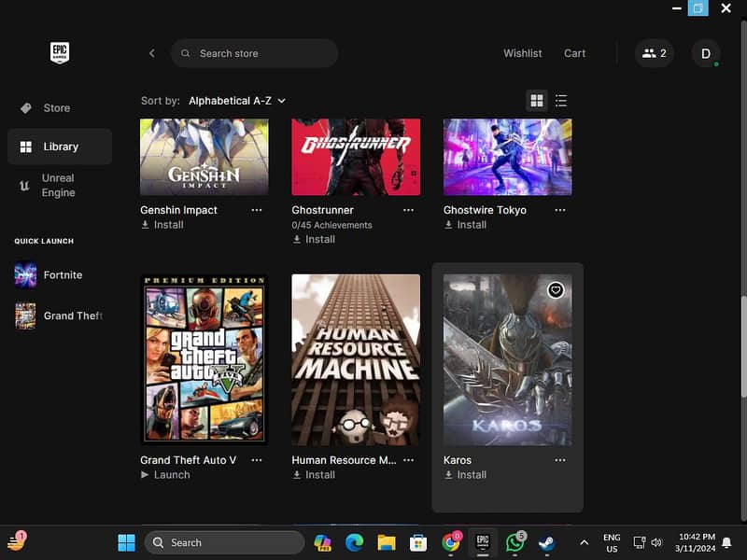Expand hidden icons in system tray

point(584,542)
